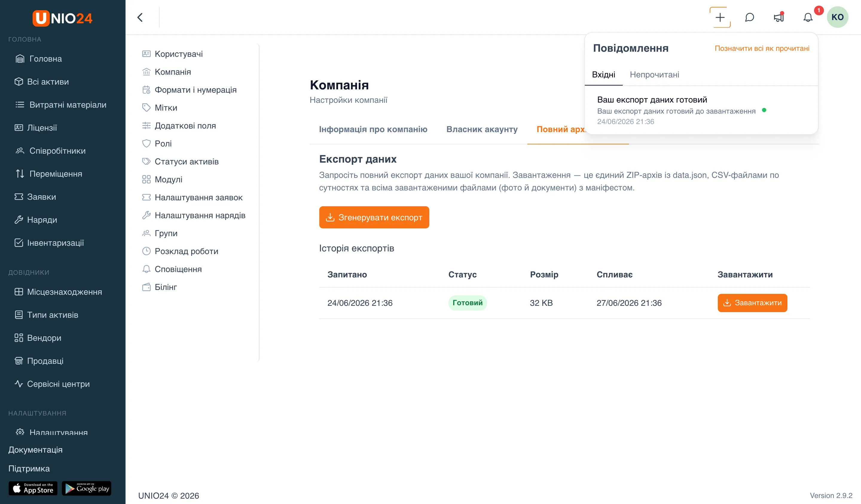Click the Статус column header
Screen dimensions: 861x504
462,274
